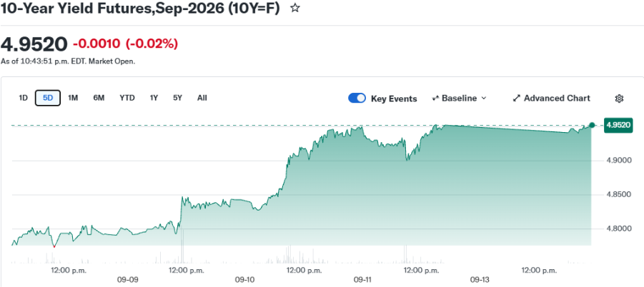Select the 5D range tab
The width and height of the screenshot is (644, 287).
click(48, 98)
